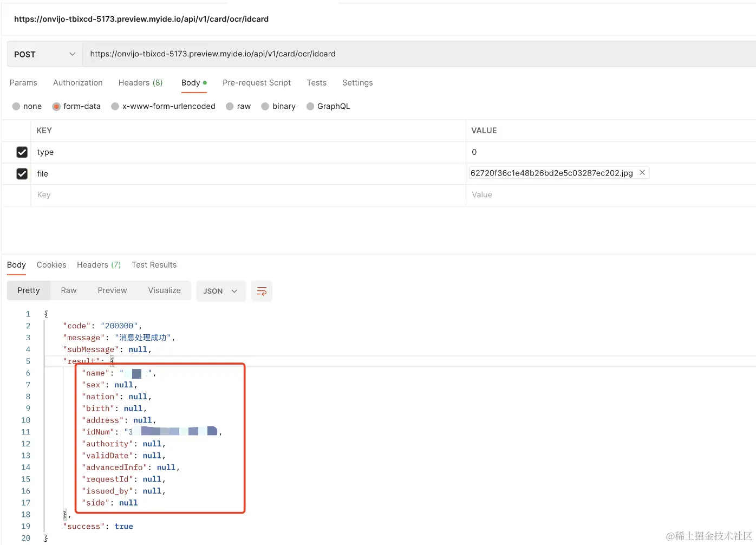This screenshot has height=545, width=756.
Task: Click the "requestId": null line
Action: (124, 480)
